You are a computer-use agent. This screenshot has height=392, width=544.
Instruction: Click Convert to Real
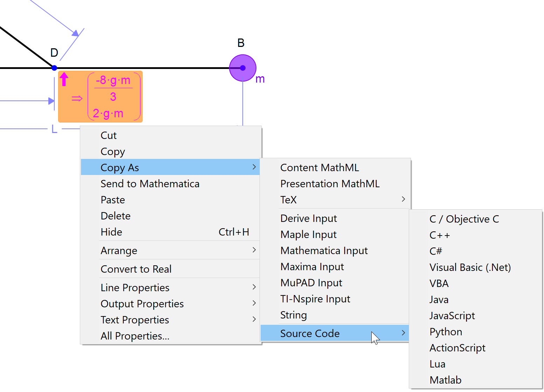[136, 269]
